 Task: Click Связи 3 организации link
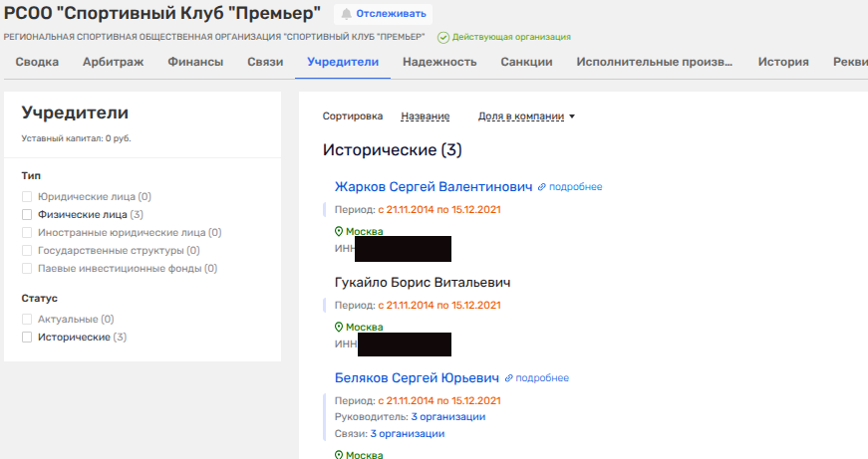coord(407,434)
